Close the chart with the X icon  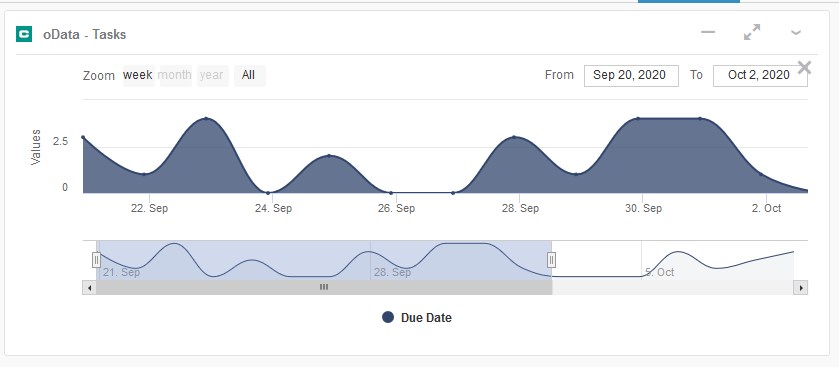point(804,67)
